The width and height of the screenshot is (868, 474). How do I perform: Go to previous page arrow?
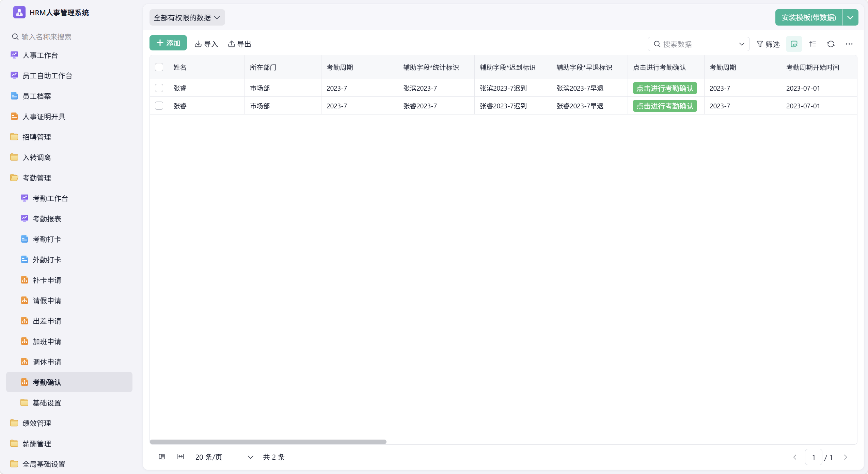pyautogui.click(x=795, y=457)
